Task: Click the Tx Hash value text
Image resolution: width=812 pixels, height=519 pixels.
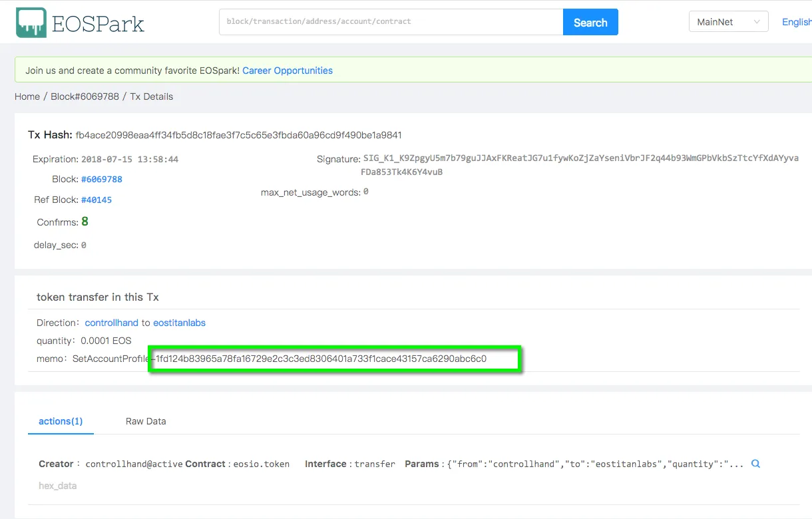Action: (x=238, y=135)
